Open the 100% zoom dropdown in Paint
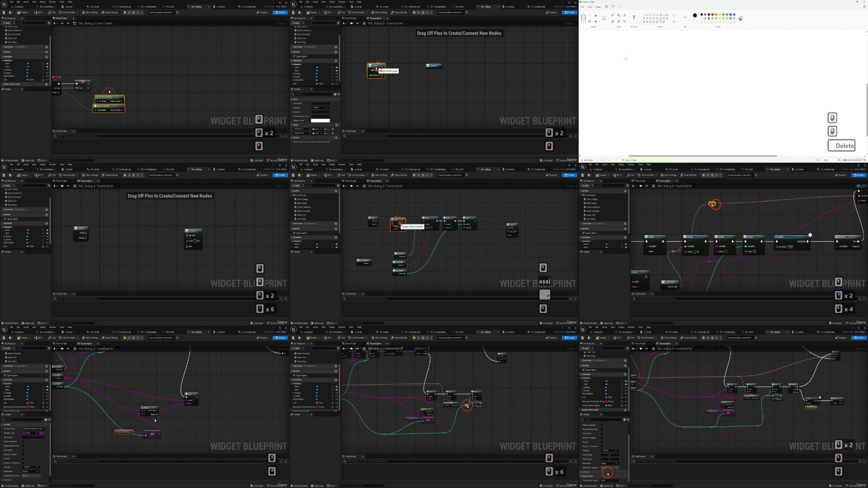Screen dimensions: 868x488 click(827, 160)
